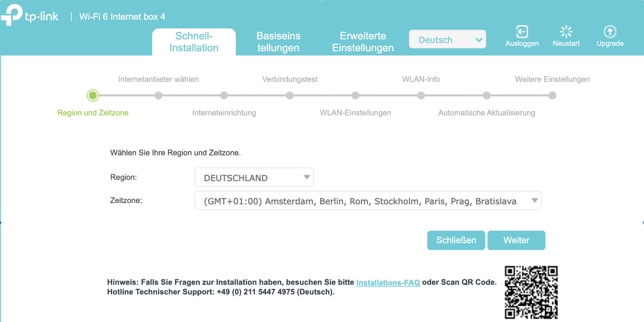Image resolution: width=644 pixels, height=322 pixels.
Task: Click the Automatische Aktualisierung step marker
Action: coord(486,95)
